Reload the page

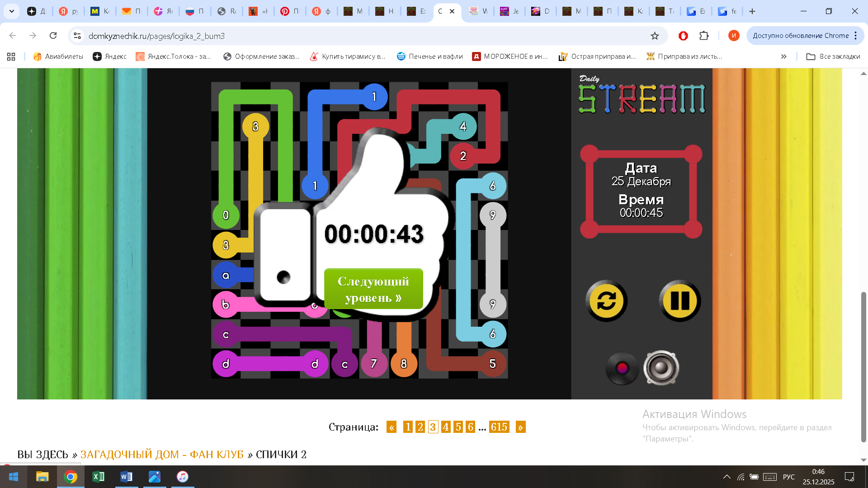[x=53, y=36]
